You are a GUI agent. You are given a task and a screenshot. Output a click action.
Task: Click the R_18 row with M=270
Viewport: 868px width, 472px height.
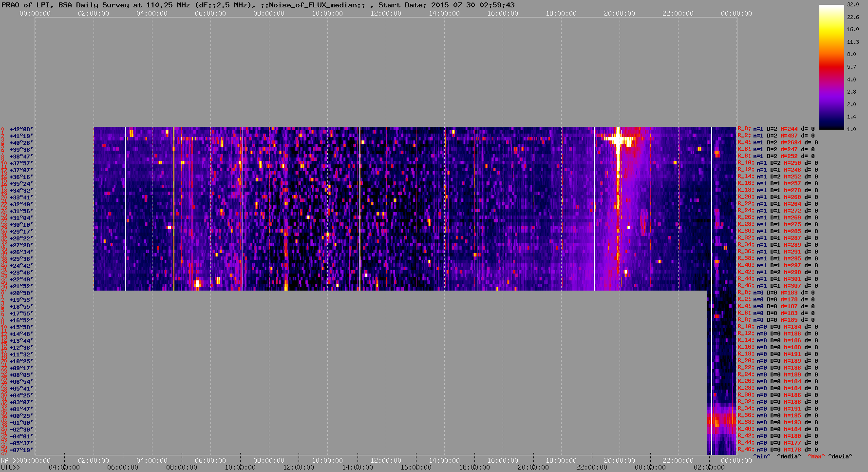pos(778,190)
